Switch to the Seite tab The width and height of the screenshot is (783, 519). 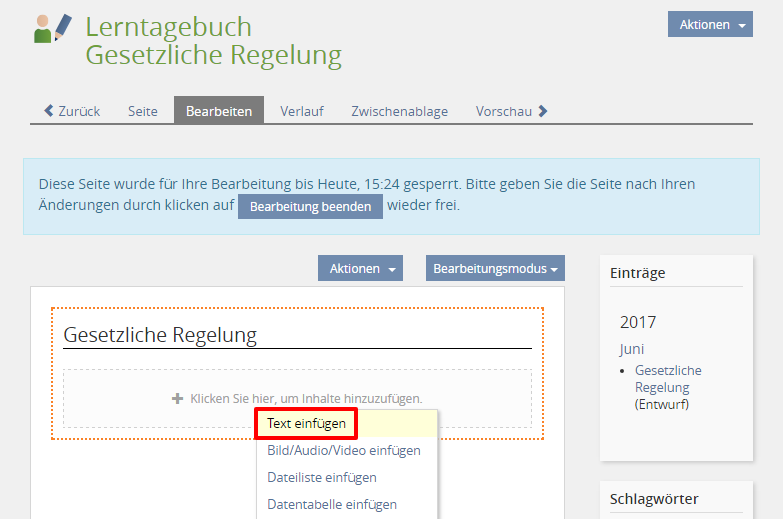[142, 111]
